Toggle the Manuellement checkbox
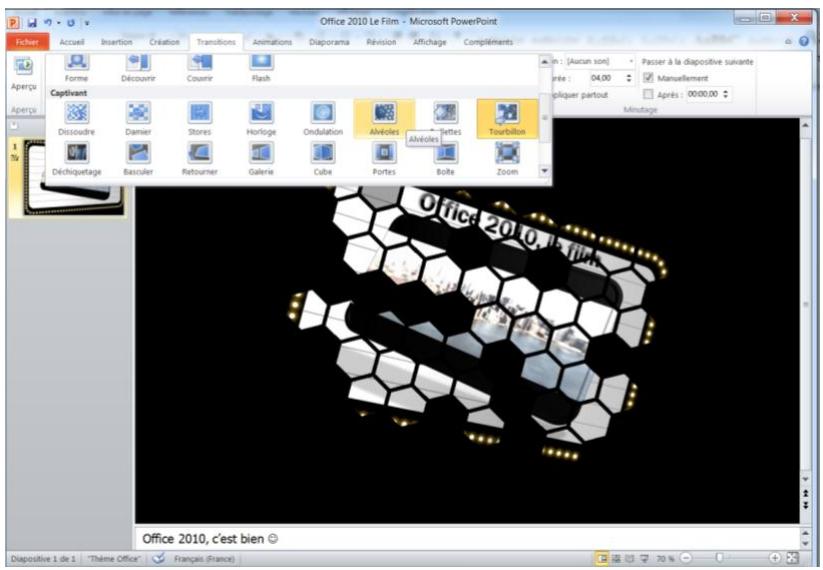823x570 pixels. point(648,78)
